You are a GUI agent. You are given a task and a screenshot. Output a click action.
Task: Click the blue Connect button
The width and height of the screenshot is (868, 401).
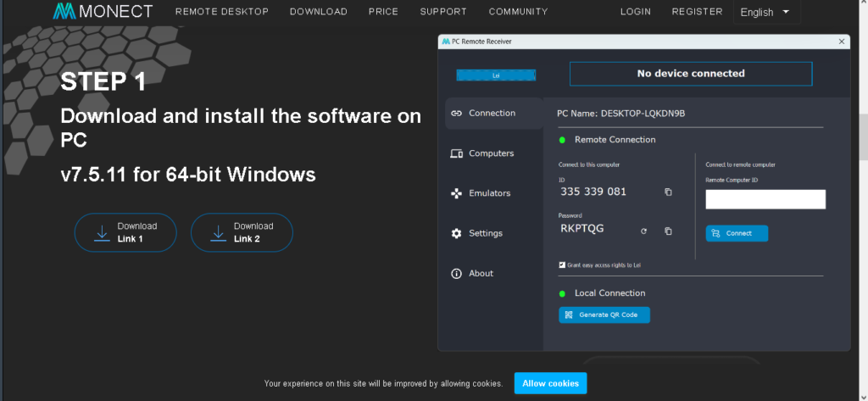point(737,233)
